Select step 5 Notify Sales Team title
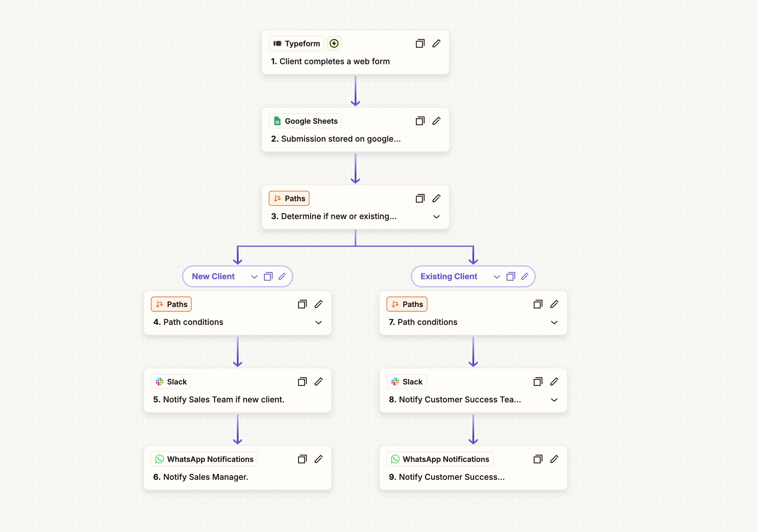Image resolution: width=757 pixels, height=532 pixels. (219, 400)
